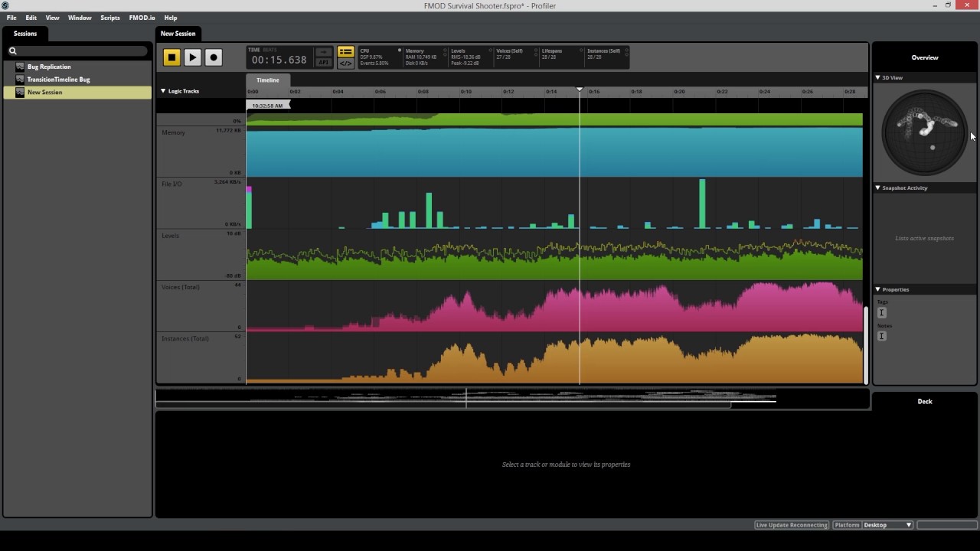This screenshot has height=551, width=980.
Task: Open the Help menu
Action: pos(171,18)
